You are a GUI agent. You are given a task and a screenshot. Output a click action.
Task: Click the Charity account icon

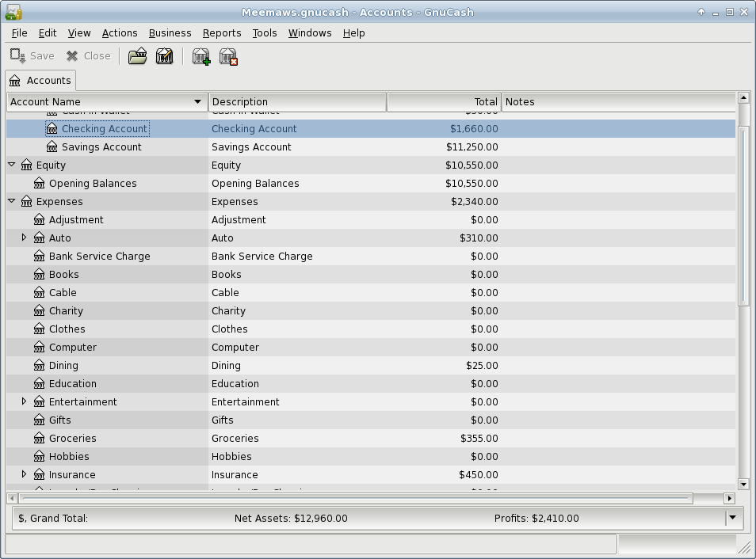(x=39, y=311)
